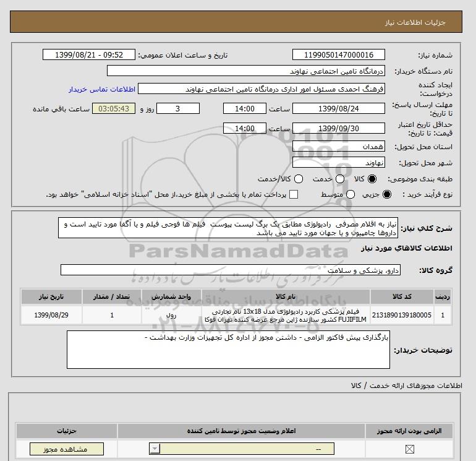
Task: Click the remaining time countdown 03:05:43
Action: pyautogui.click(x=114, y=108)
